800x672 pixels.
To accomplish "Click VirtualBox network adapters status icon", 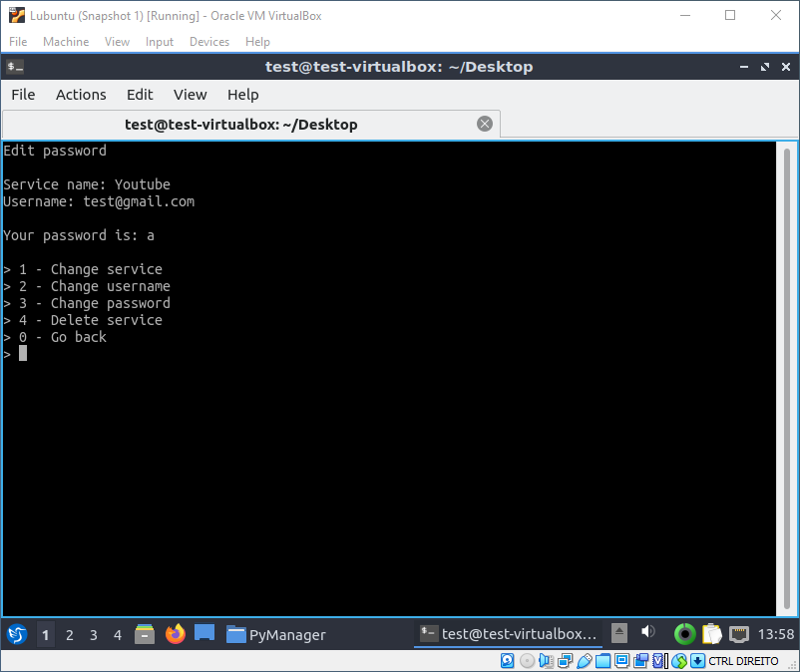I will (566, 661).
